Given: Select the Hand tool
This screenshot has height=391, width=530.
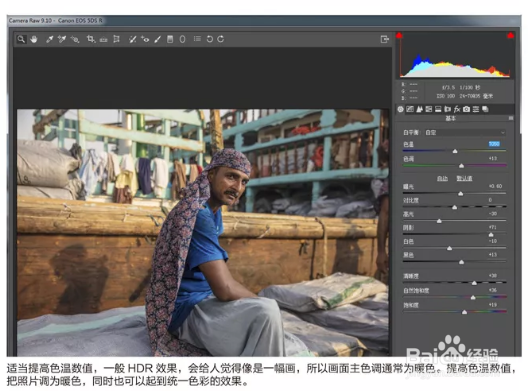Looking at the screenshot, I should point(33,39).
